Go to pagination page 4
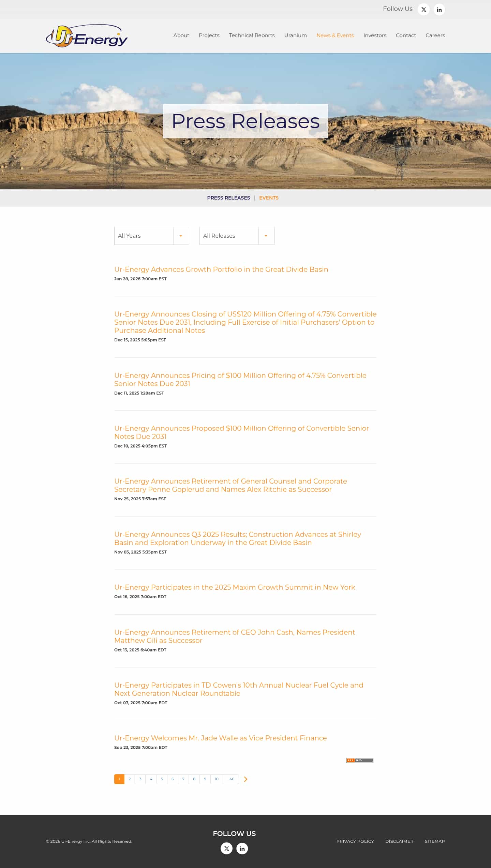This screenshot has width=491, height=868. [x=151, y=779]
